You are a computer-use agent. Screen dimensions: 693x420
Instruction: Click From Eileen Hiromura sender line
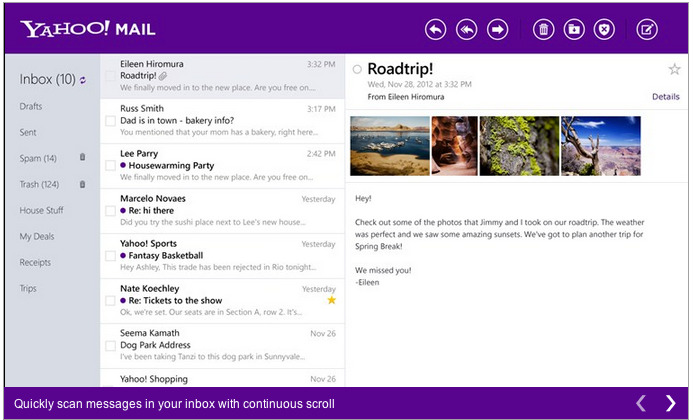(406, 97)
